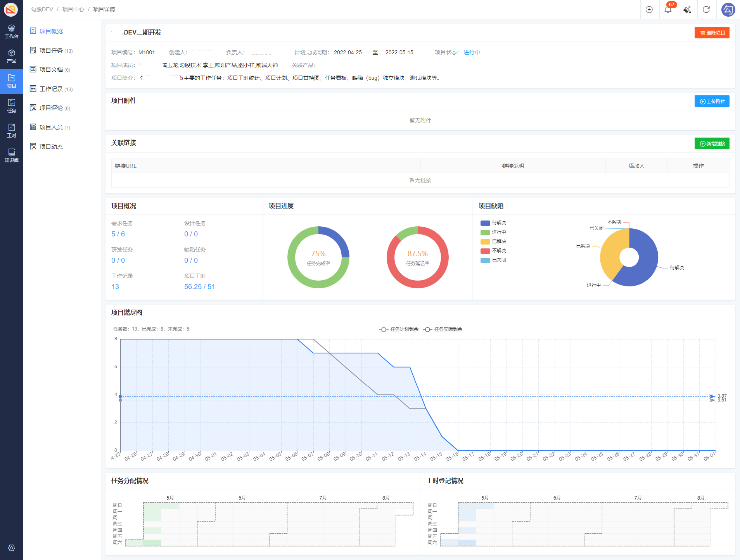Viewport: 740px width, 560px height.
Task: Click the refresh icon in header
Action: 706,10
